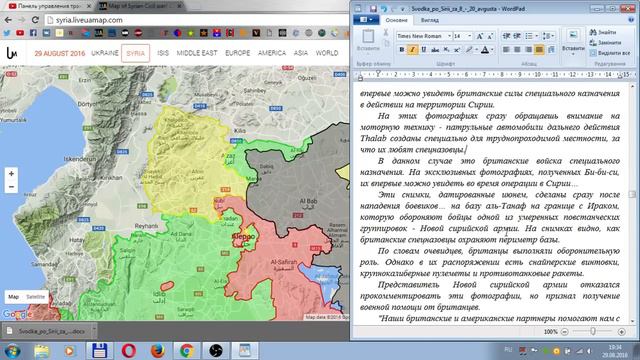
Task: Switch to the Основне ribbon tab
Action: pos(396,20)
